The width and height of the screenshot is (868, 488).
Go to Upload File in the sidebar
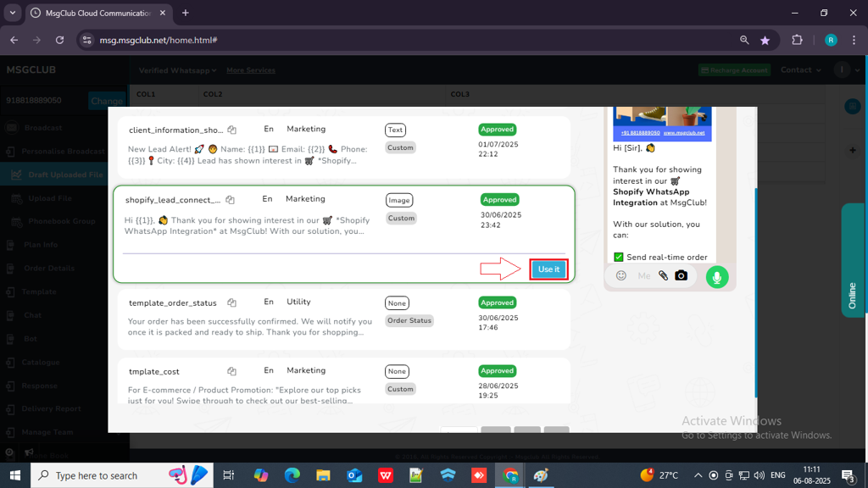[50, 198]
